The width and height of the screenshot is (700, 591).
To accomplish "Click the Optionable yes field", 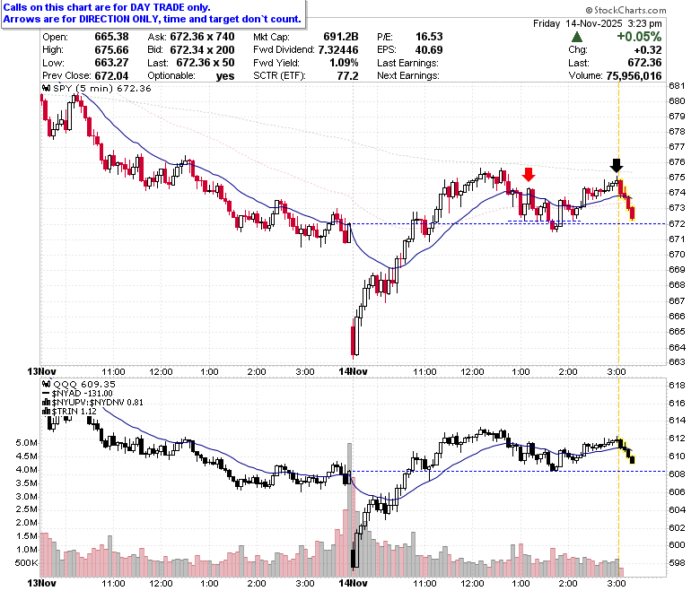I will pyautogui.click(x=190, y=76).
